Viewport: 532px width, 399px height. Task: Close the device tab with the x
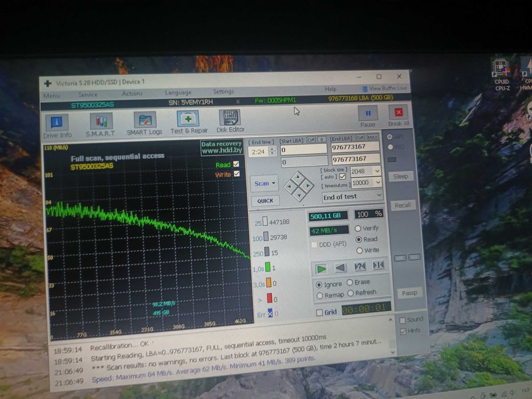238,101
